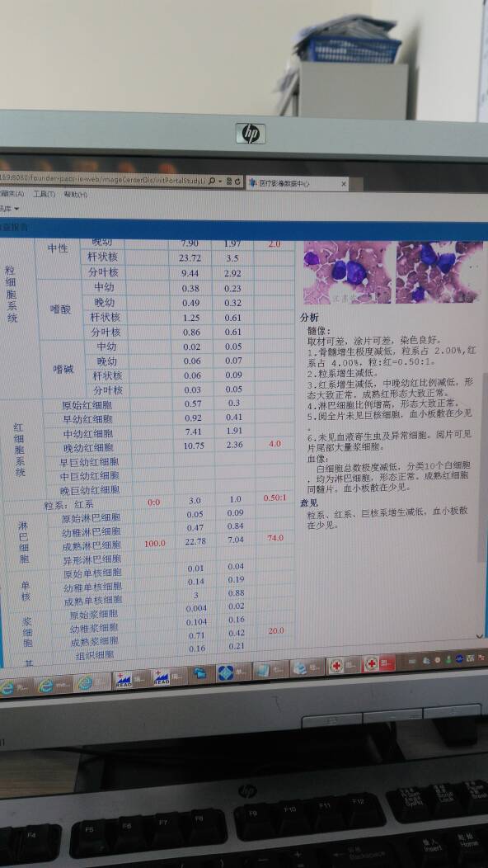This screenshot has height=868, width=488.
Task: Open the 帮助(H) menu
Action: pyautogui.click(x=75, y=194)
